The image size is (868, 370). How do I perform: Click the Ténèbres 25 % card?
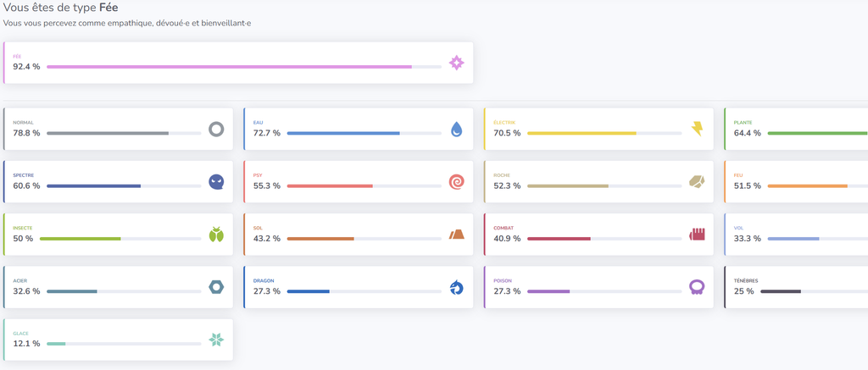[796, 287]
